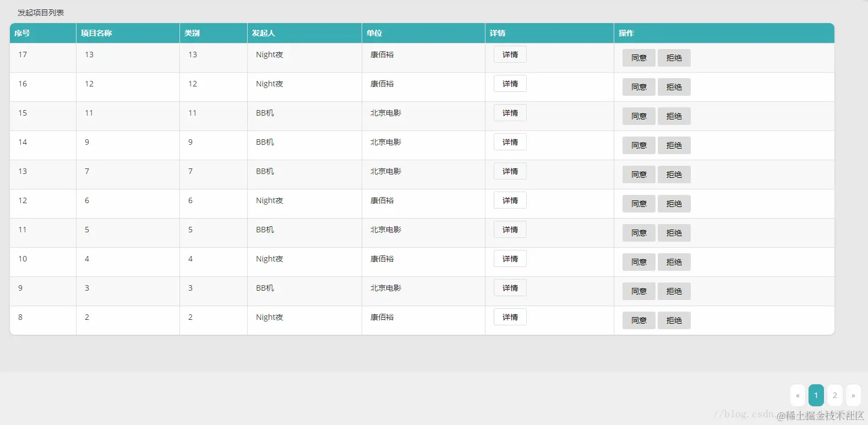Reject row 11 with 拒绝
This screenshot has width=868, height=425.
(x=674, y=233)
